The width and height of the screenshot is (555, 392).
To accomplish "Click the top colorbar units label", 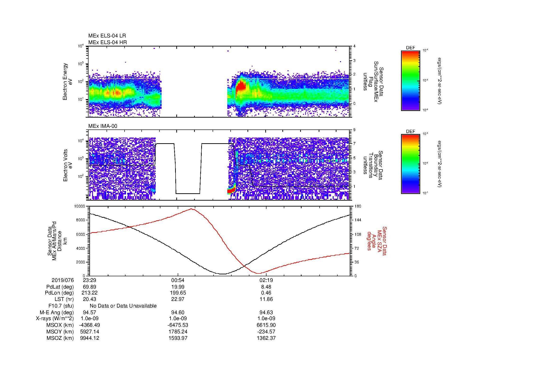I will [x=439, y=81].
